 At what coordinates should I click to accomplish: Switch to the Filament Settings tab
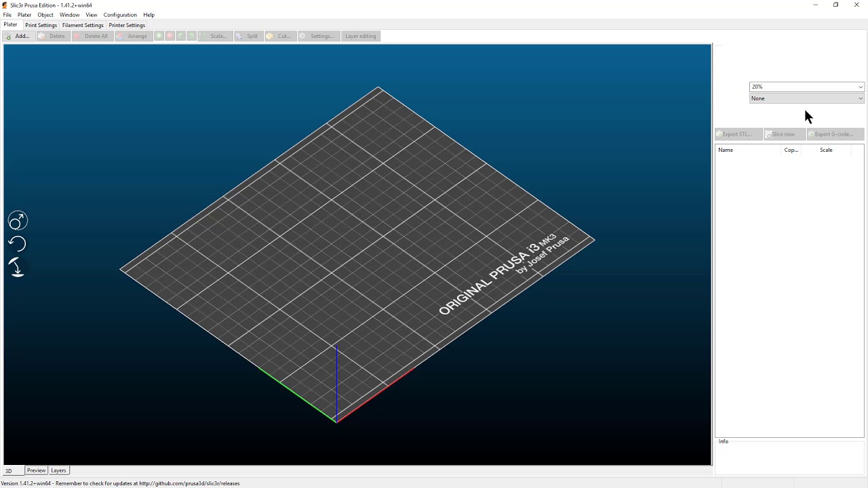pos(83,25)
